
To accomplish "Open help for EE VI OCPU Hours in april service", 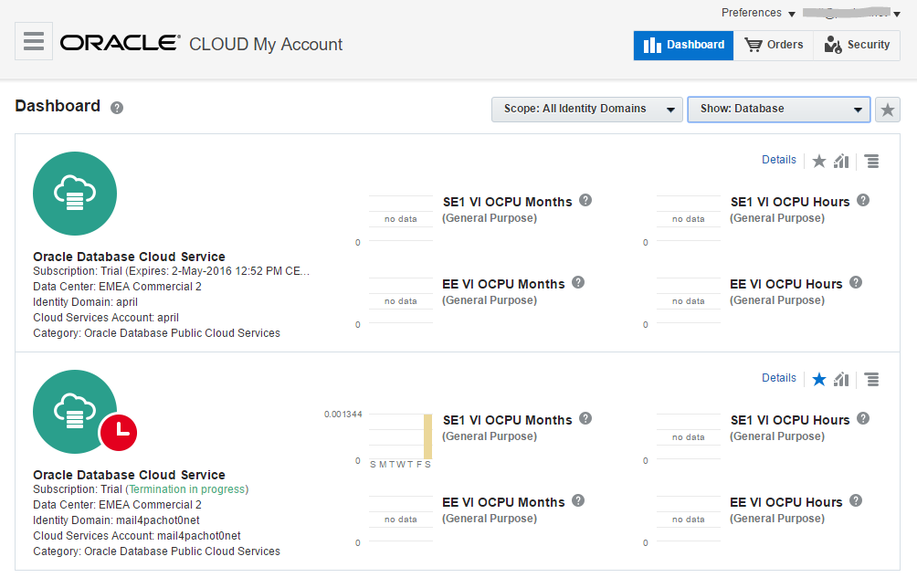I will tap(856, 282).
